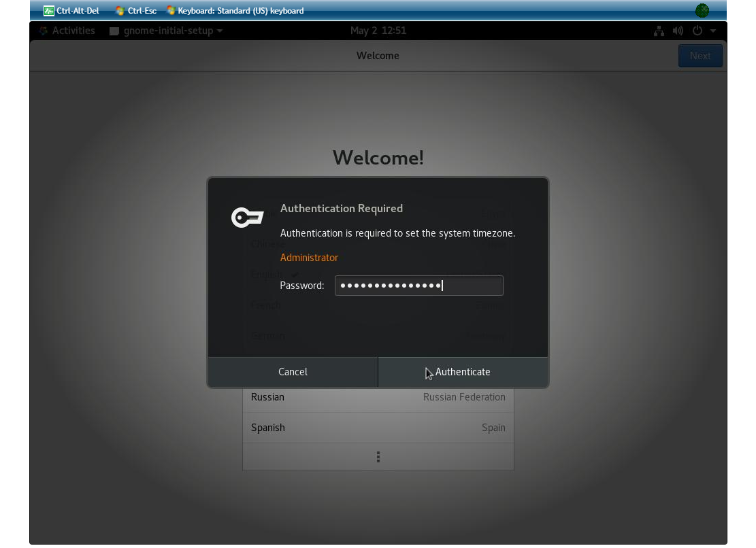Open the Keyboard: Standard (US) keyboard selector

235,11
